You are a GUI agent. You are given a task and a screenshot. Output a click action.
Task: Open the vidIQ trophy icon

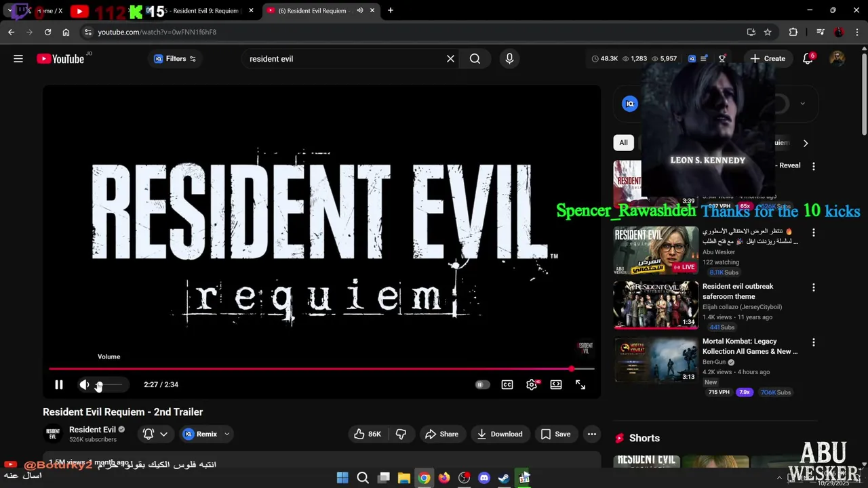(x=722, y=59)
